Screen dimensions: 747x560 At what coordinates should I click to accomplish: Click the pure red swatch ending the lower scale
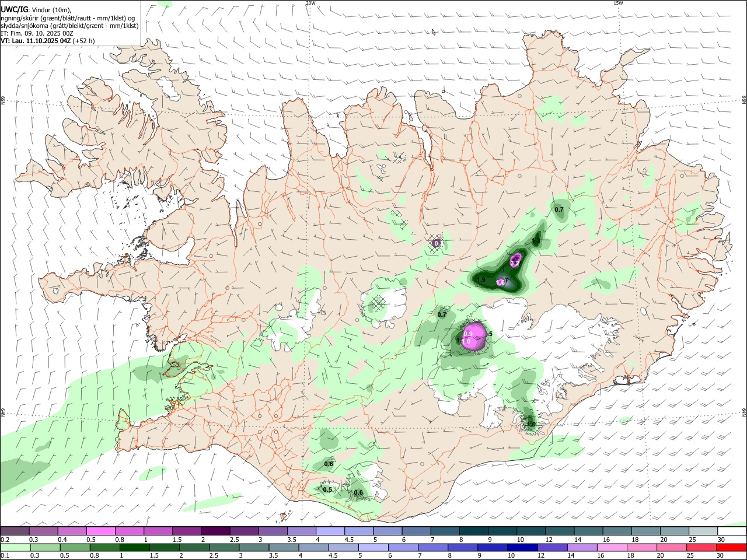pos(732,547)
